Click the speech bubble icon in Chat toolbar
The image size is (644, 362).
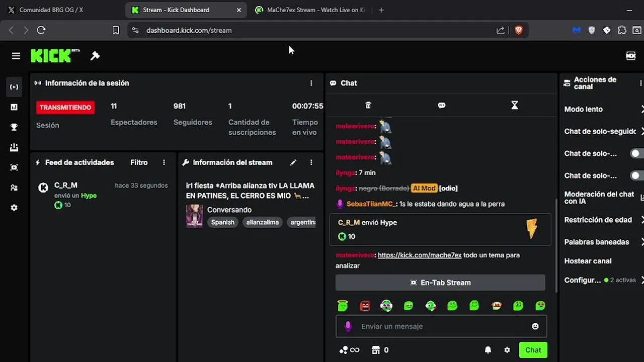coord(442,105)
